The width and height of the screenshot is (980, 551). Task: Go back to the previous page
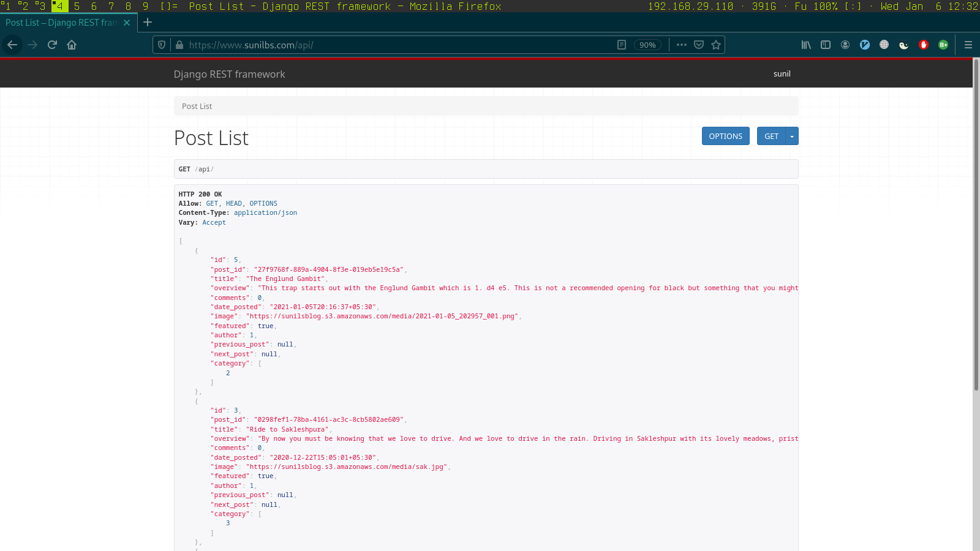click(12, 45)
